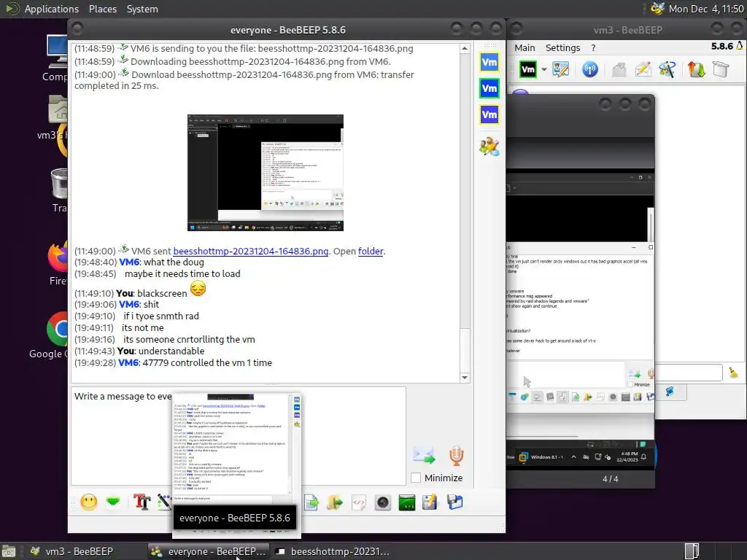Click the blue broadcast antenna icon
The image size is (747, 560).
[589, 69]
